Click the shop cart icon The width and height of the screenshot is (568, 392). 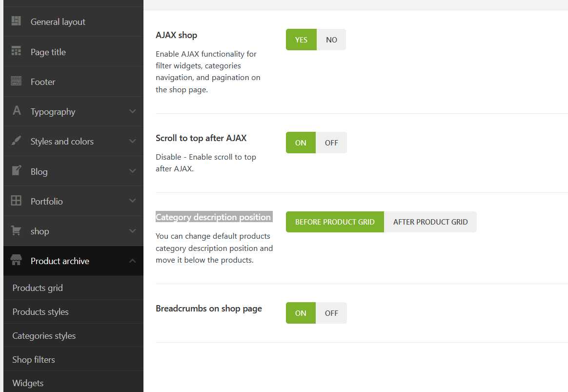[16, 230]
